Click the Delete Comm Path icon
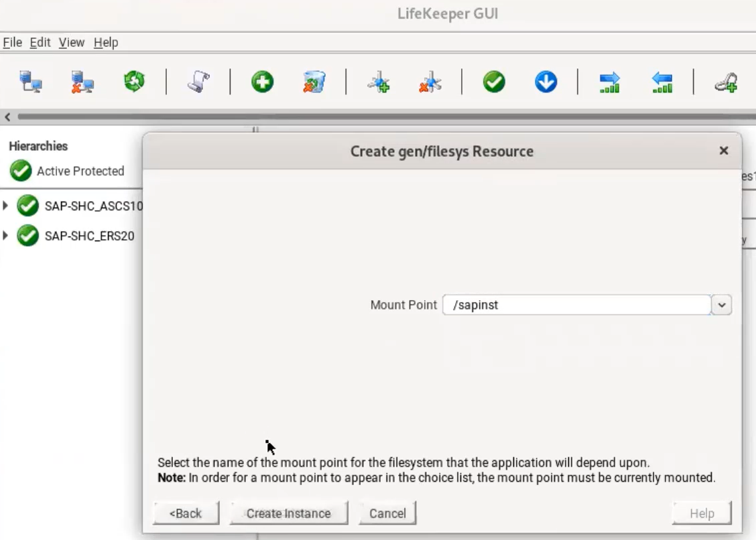756x540 pixels. (430, 82)
